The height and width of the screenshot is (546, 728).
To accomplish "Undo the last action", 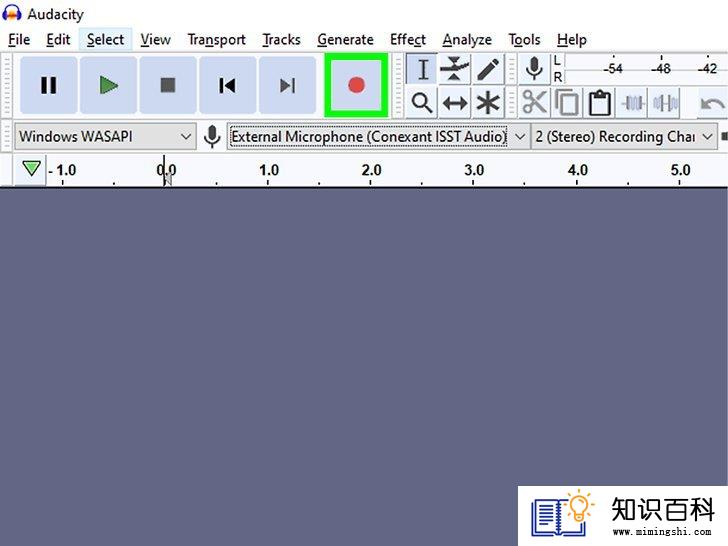I will pos(712,103).
